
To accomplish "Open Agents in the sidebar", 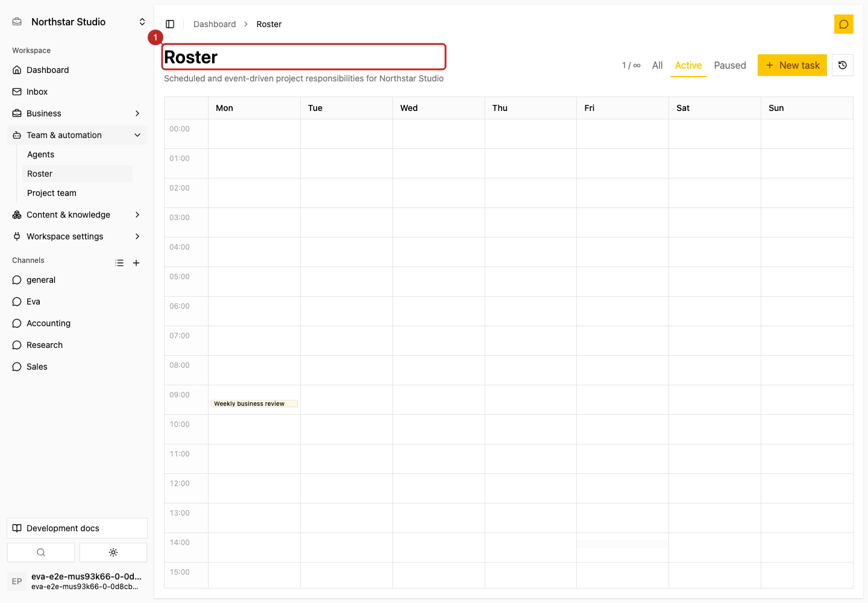I will [77, 154].
